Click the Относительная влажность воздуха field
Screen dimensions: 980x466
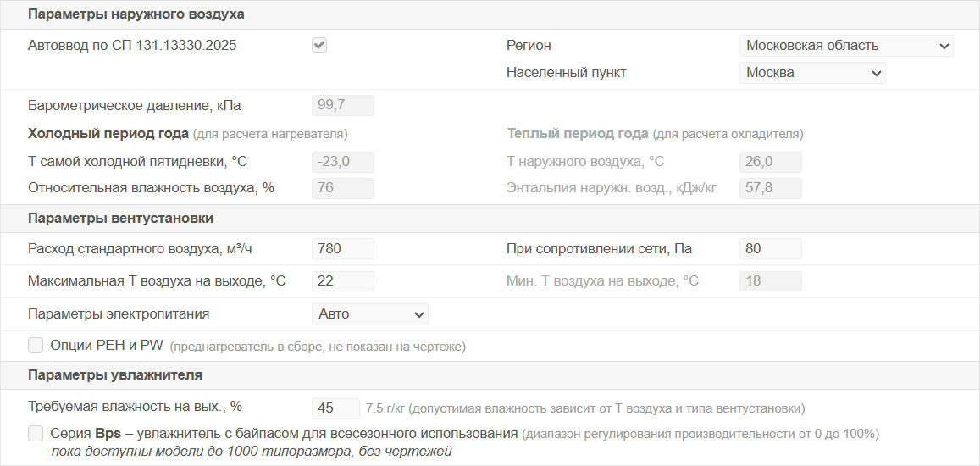343,188
